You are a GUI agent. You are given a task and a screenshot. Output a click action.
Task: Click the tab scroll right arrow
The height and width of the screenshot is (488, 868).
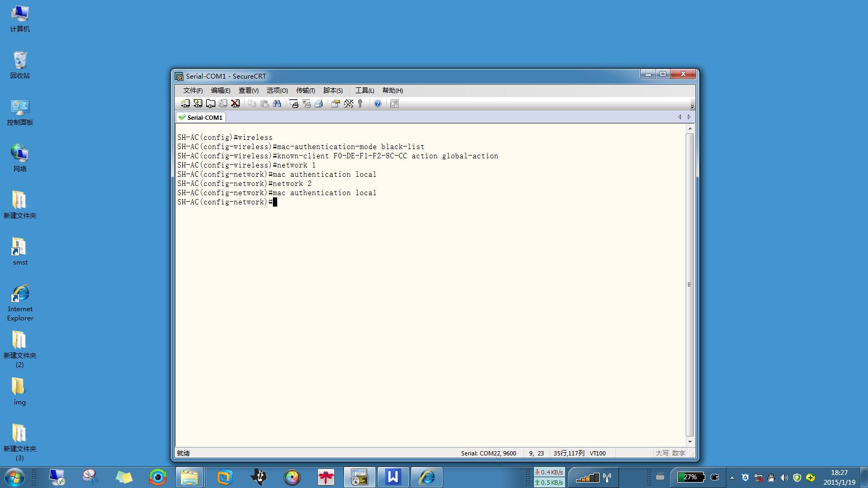pyautogui.click(x=689, y=117)
